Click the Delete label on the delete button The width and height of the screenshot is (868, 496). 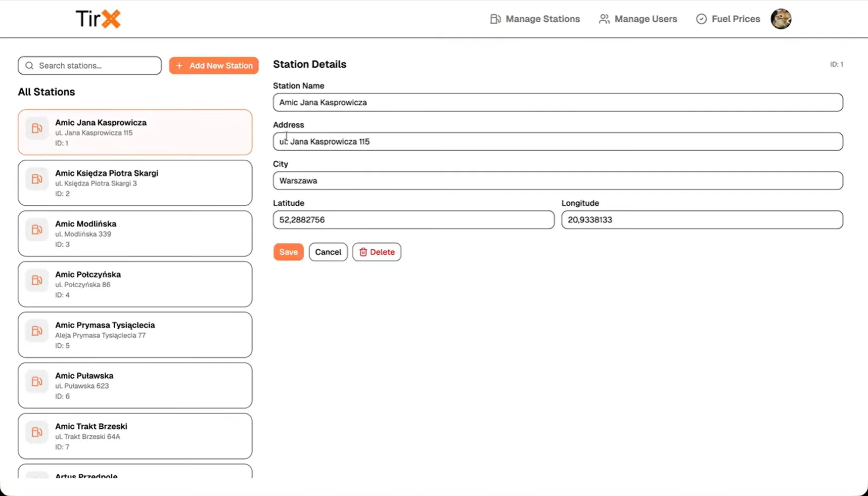click(x=382, y=252)
